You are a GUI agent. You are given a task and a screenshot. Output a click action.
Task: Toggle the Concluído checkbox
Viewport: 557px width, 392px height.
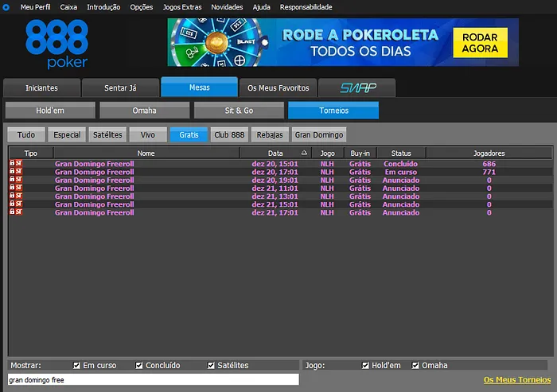139,366
